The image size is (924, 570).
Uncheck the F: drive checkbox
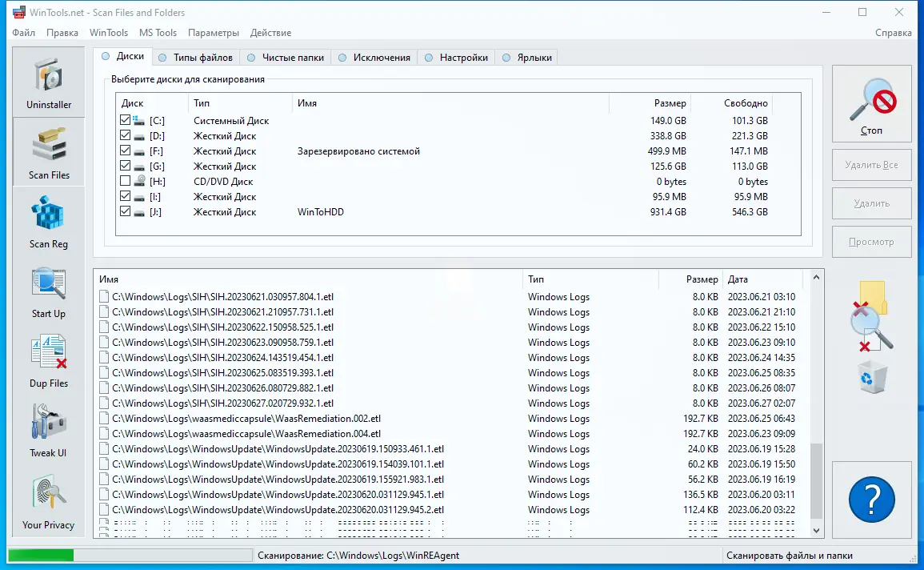pos(125,151)
